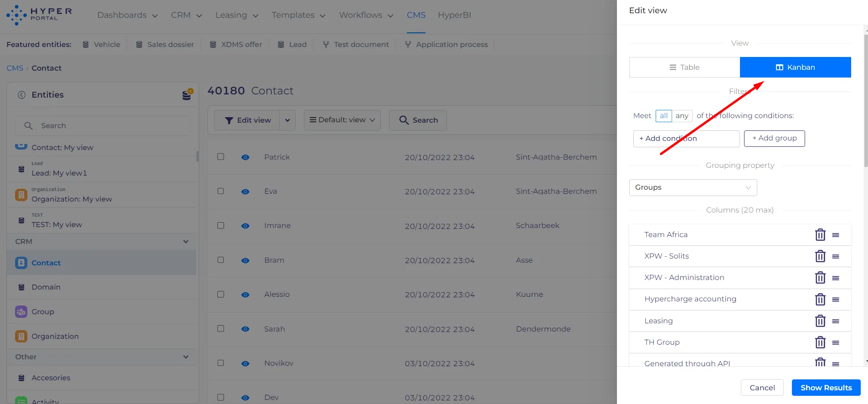Tick the checkbox for Patrick row

pos(221,156)
